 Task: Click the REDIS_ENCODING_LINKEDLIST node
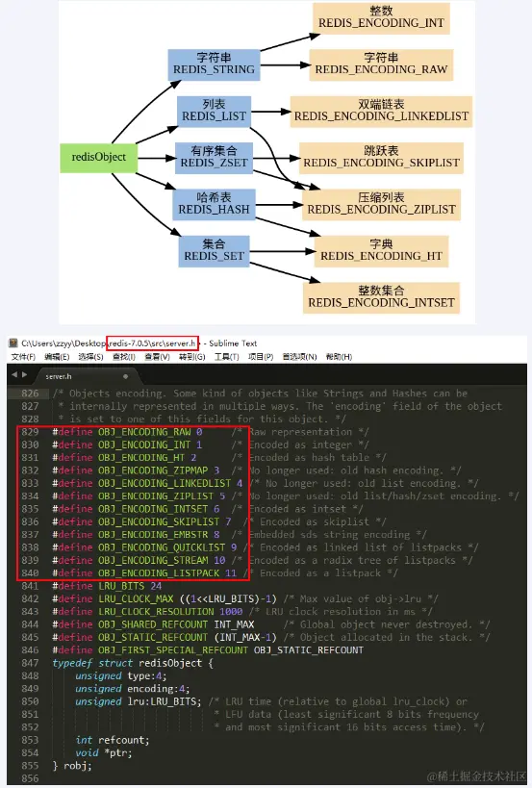[381, 111]
